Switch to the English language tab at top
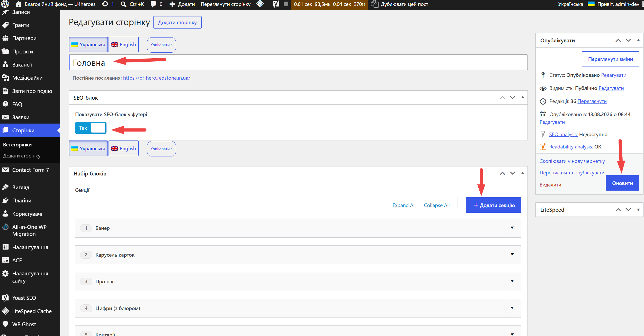Viewport: 644px width, 336px height. click(x=123, y=44)
